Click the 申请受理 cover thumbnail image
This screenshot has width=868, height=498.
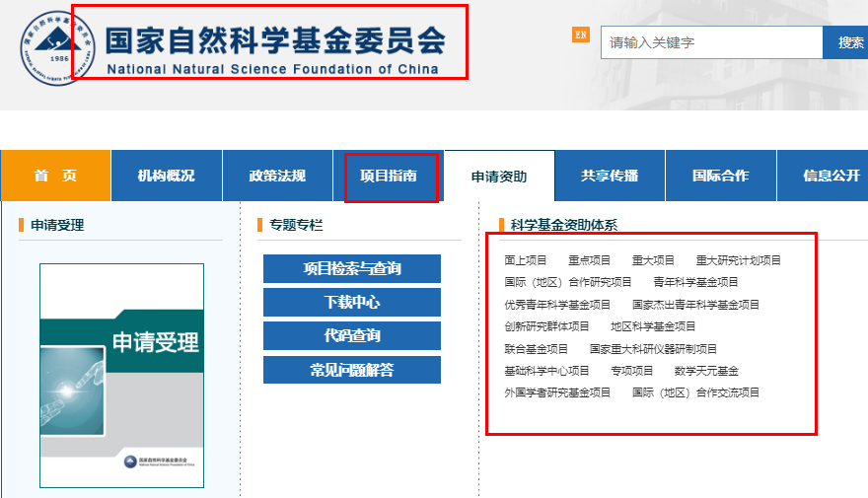point(121,376)
